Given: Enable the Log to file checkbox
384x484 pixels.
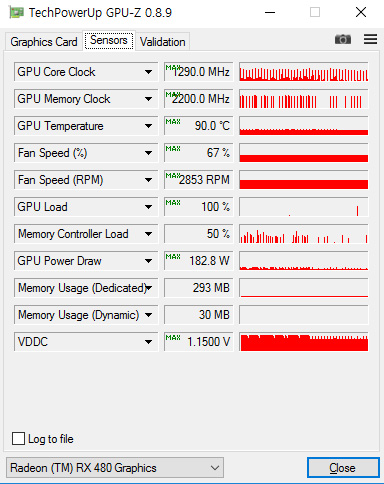Looking at the screenshot, I should pyautogui.click(x=18, y=439).
